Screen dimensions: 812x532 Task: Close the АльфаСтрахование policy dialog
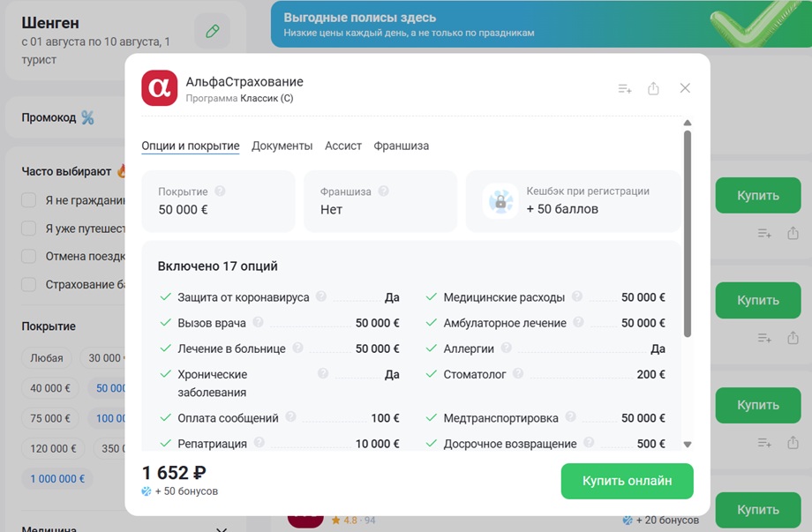point(685,88)
